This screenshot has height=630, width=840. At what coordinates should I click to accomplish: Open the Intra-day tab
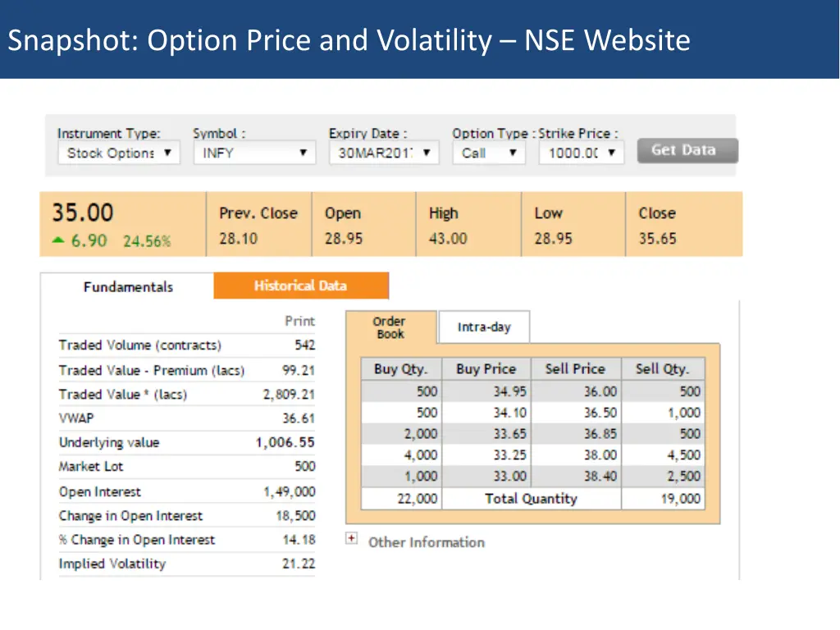pyautogui.click(x=484, y=327)
